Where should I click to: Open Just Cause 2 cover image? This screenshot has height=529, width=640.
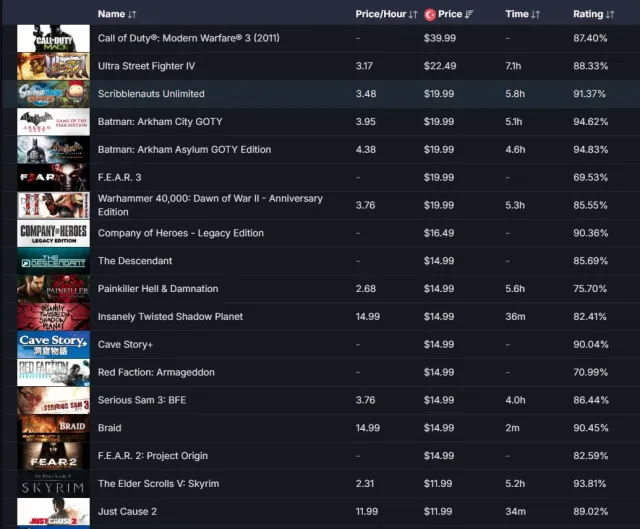[53, 511]
